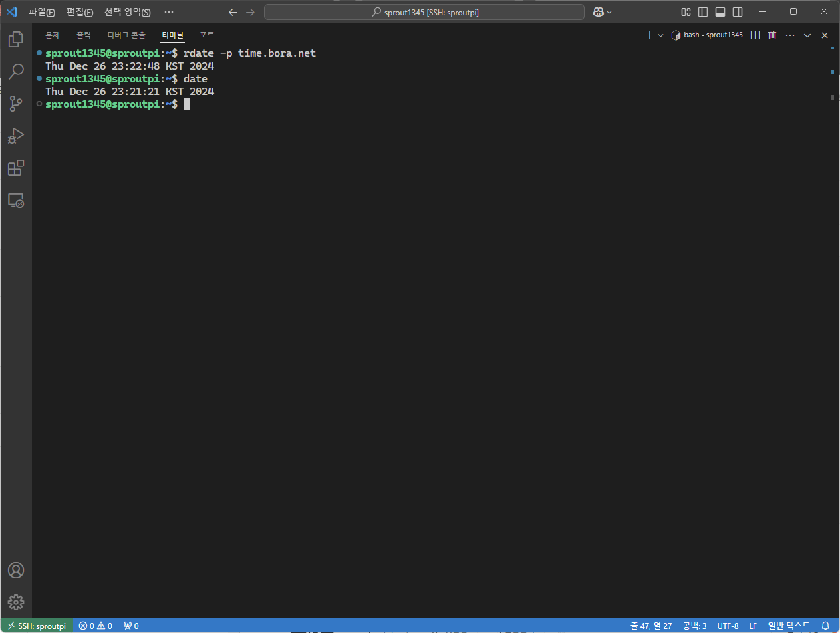Change indentation via 공백: 3
The width and height of the screenshot is (840, 633).
(x=694, y=626)
